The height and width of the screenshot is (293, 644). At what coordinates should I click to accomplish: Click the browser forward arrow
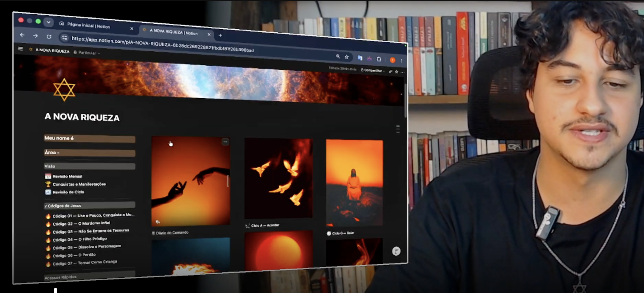point(35,36)
